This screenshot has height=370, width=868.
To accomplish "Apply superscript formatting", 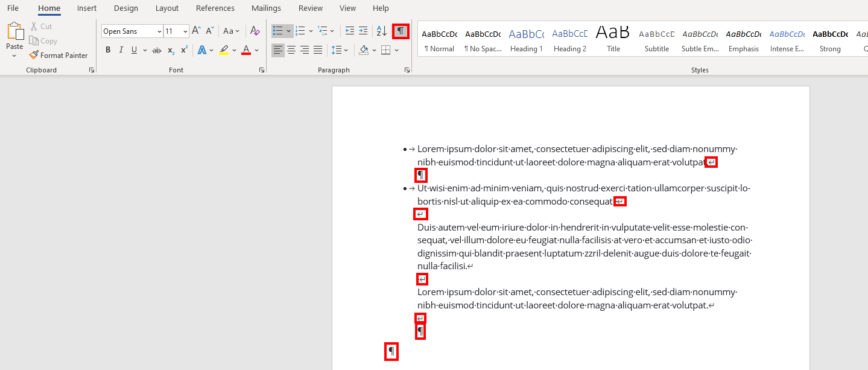I will click(x=184, y=50).
